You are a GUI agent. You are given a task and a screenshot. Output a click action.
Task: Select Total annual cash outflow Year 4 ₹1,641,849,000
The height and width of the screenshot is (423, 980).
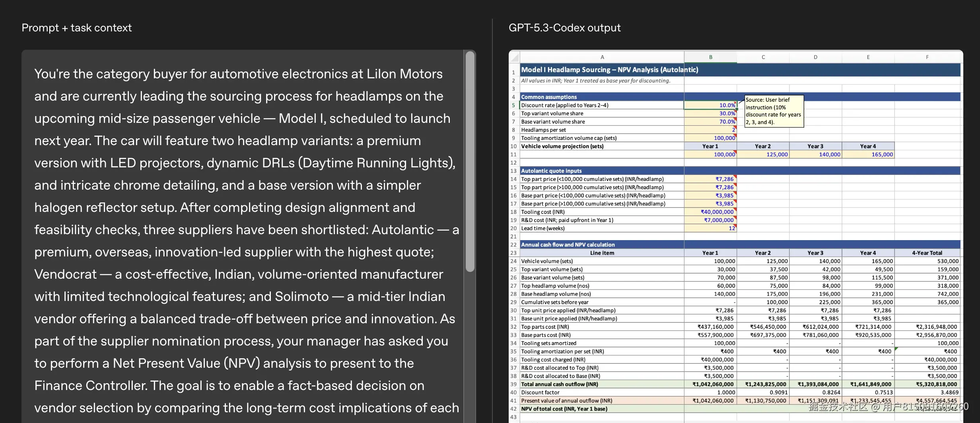click(x=868, y=384)
